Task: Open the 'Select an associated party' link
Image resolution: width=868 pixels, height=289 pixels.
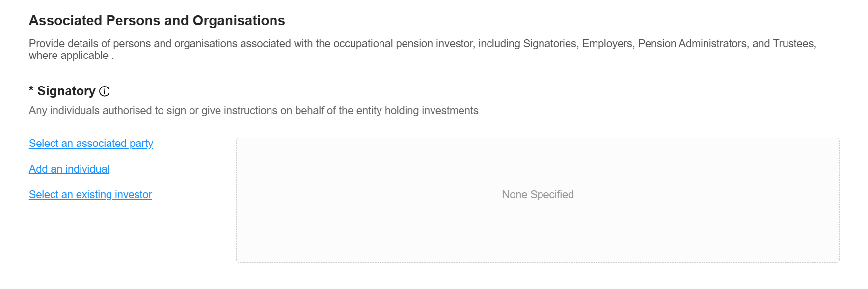Action: (x=91, y=144)
